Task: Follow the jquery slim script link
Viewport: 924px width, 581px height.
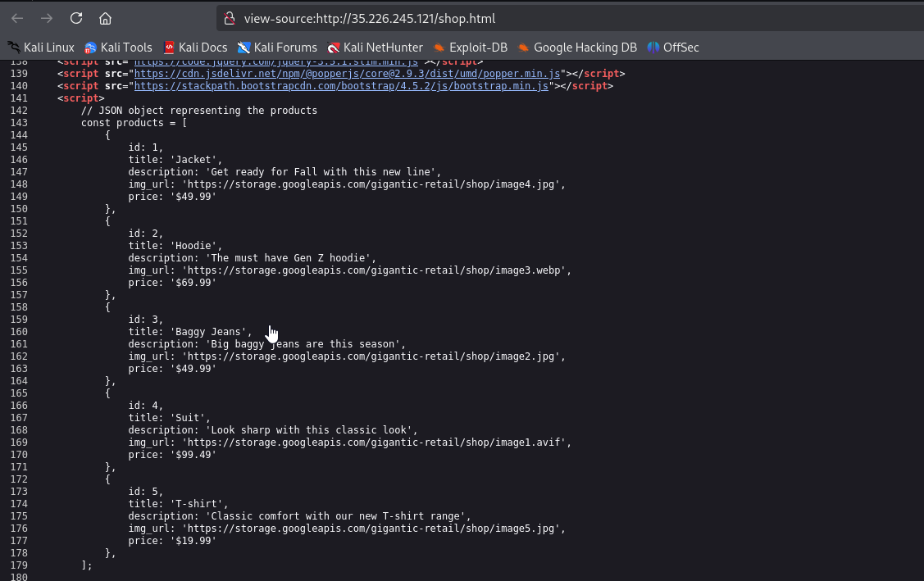Action: (275, 62)
